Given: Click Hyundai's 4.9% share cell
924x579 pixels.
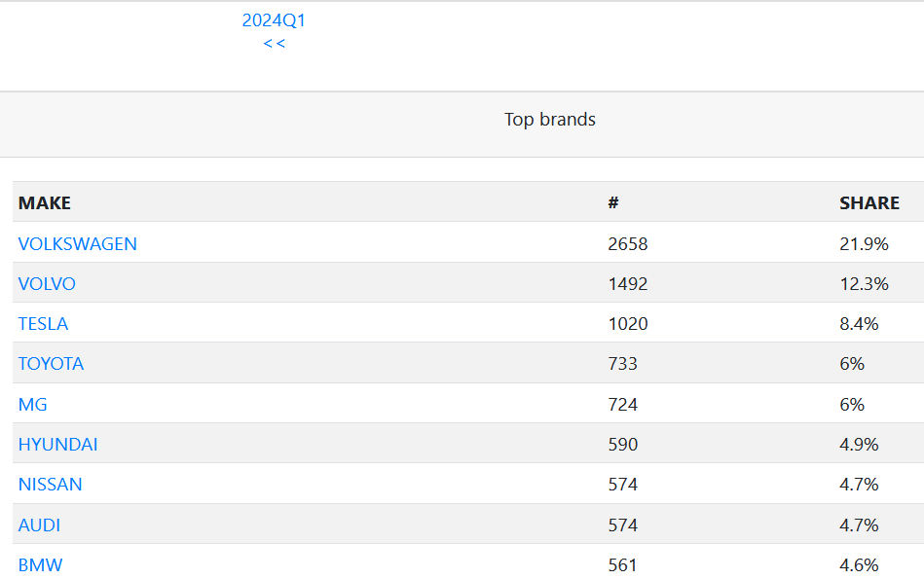Looking at the screenshot, I should pos(859,445).
